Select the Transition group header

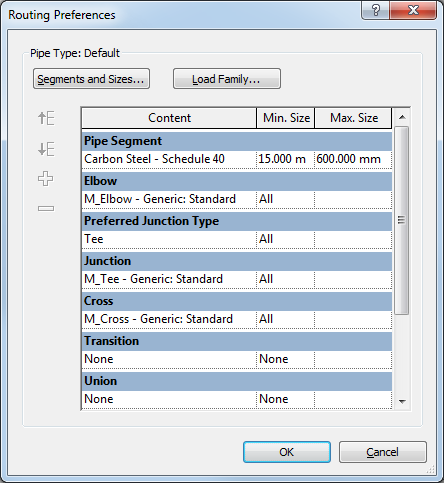237,341
